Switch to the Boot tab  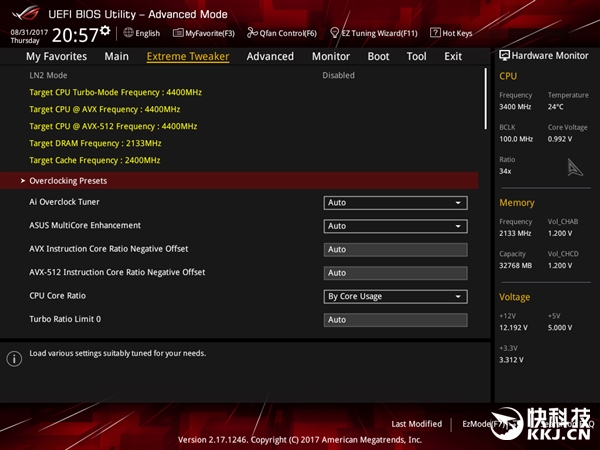tap(378, 57)
